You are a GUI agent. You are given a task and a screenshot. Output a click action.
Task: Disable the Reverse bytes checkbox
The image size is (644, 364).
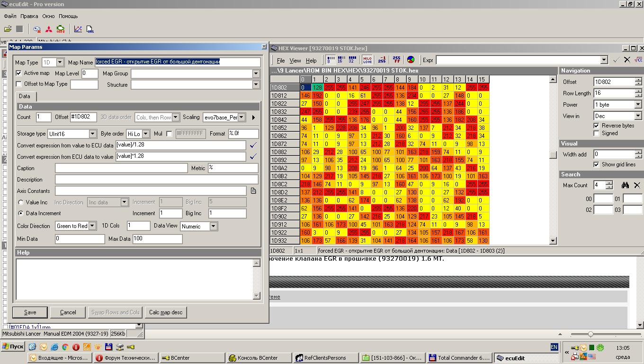tap(596, 126)
